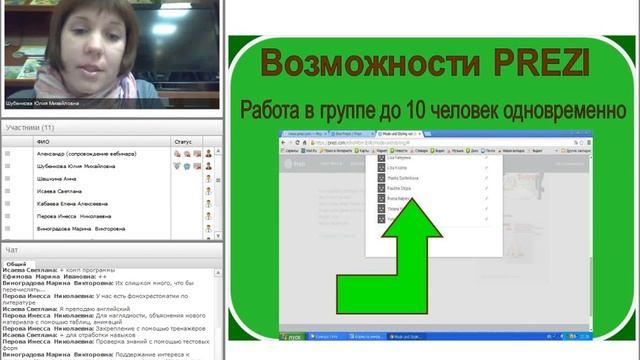Select the second tab in the slide's browser
This screenshot has width=640, height=360.
351,134
